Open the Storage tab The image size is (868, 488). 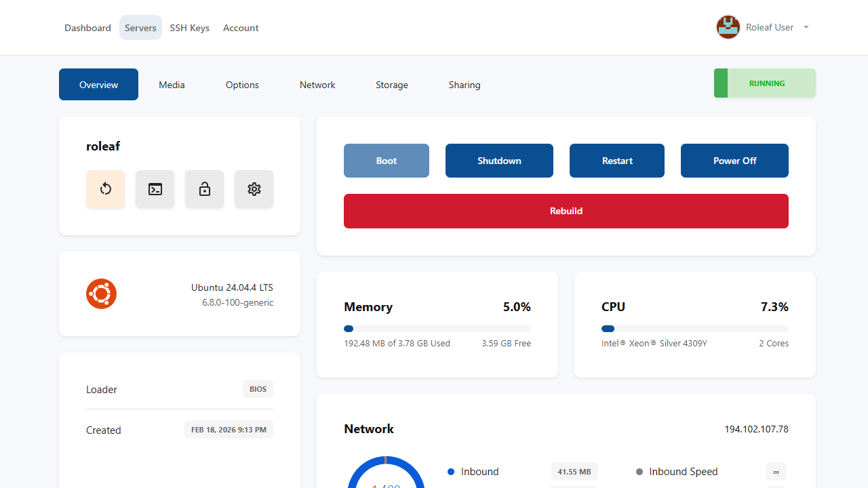coord(391,84)
